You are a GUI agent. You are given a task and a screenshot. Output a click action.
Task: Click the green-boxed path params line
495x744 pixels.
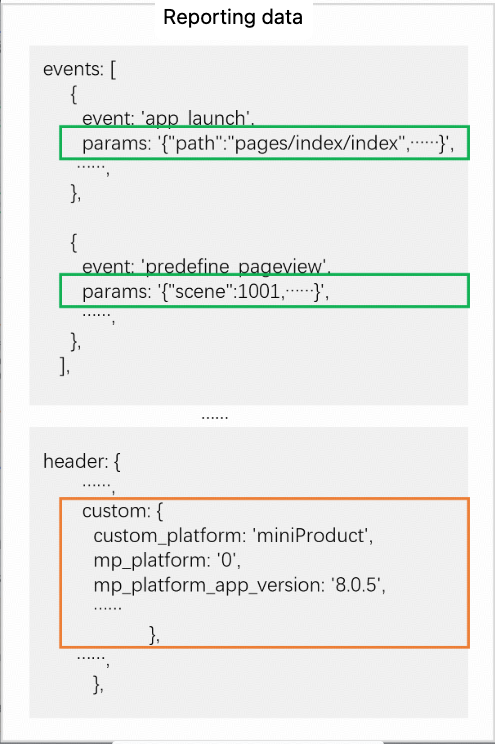point(264,143)
